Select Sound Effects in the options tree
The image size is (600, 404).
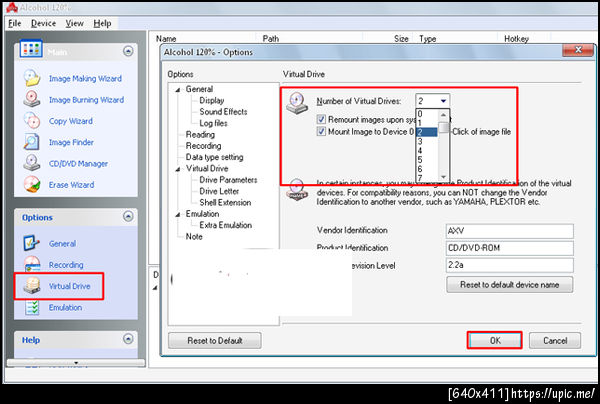(223, 112)
